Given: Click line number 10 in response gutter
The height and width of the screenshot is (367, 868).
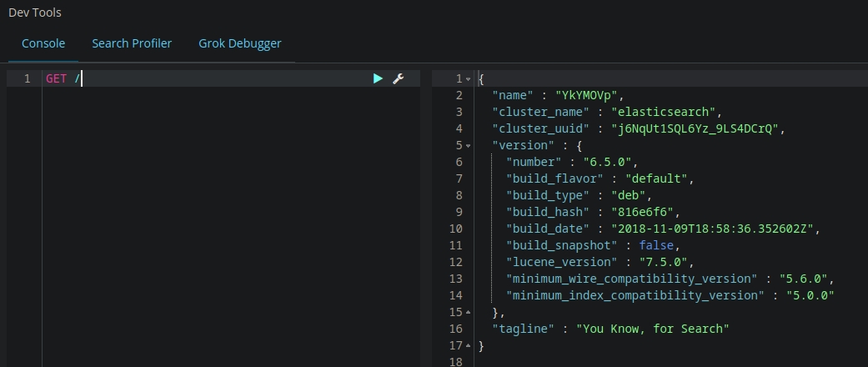Looking at the screenshot, I should 454,229.
